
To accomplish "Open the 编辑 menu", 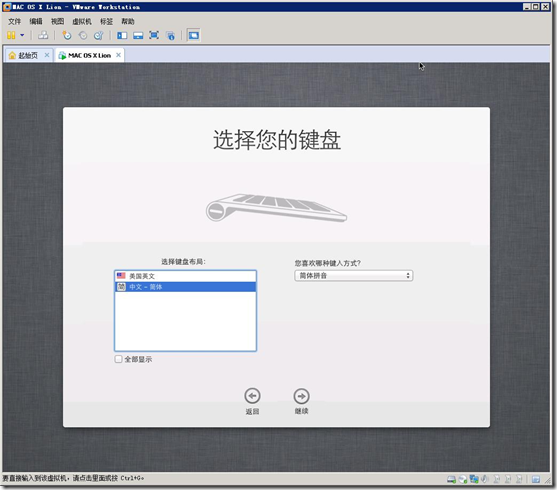I will click(36, 22).
